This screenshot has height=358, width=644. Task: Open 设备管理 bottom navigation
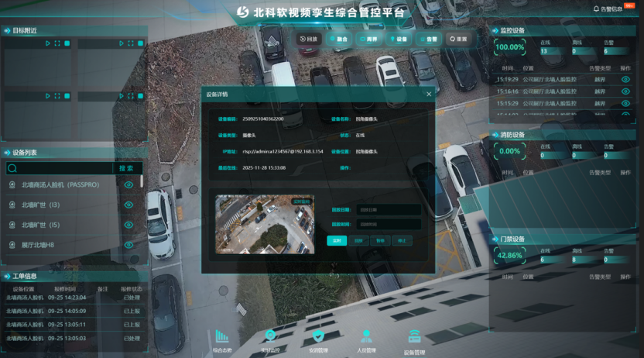(414, 342)
